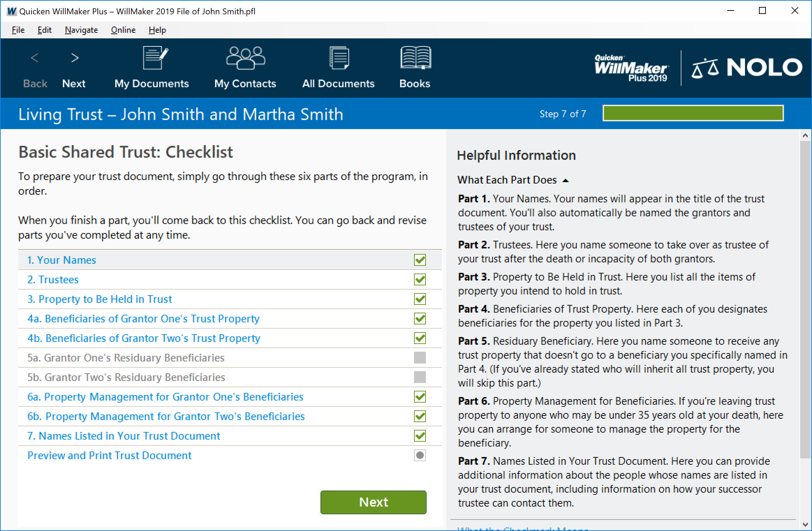
Task: Open the Books icon
Action: [415, 58]
